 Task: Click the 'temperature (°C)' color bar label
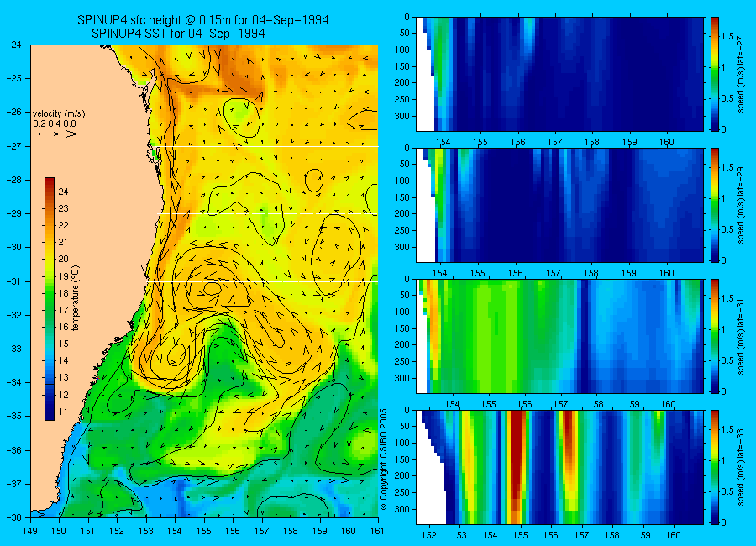tap(76, 298)
